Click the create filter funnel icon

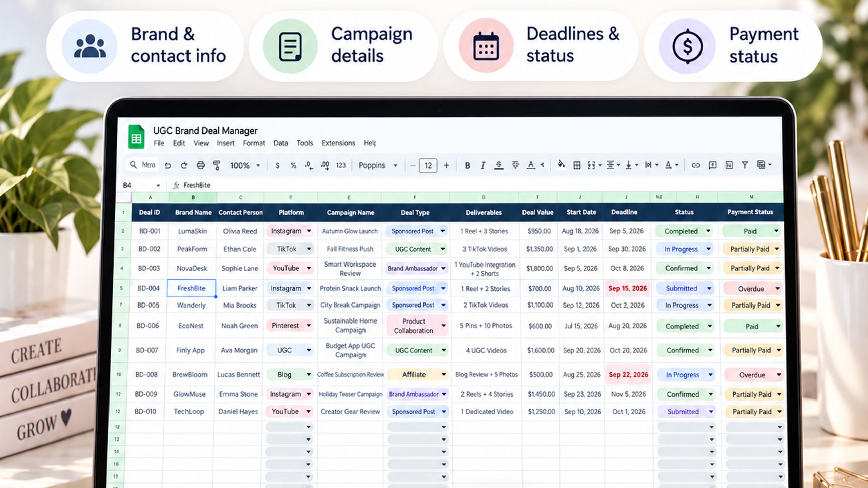click(x=745, y=165)
